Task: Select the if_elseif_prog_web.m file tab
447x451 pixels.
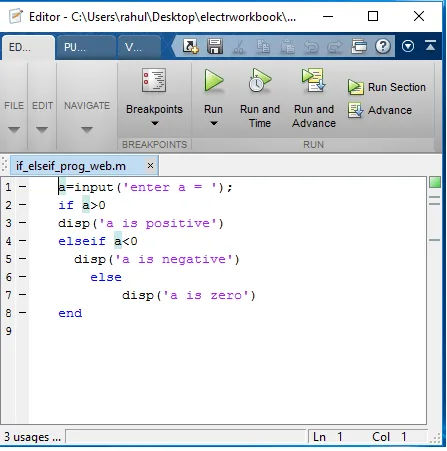Action: (71, 166)
